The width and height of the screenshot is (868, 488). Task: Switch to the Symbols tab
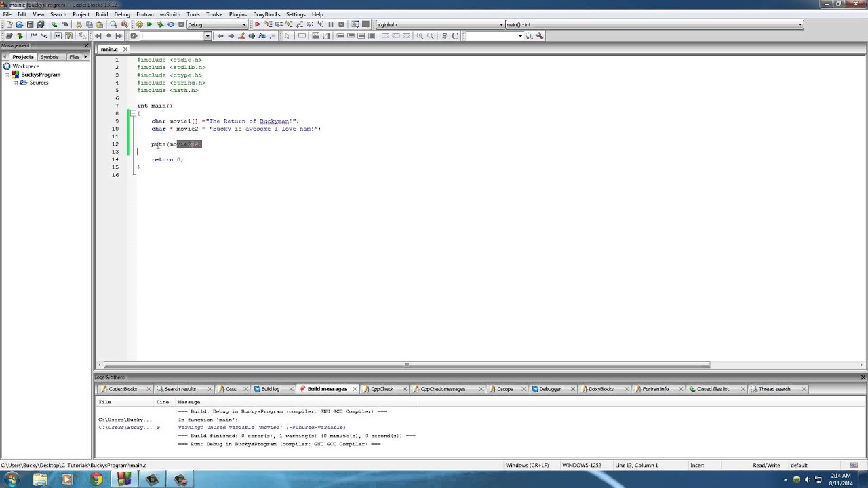(x=50, y=57)
